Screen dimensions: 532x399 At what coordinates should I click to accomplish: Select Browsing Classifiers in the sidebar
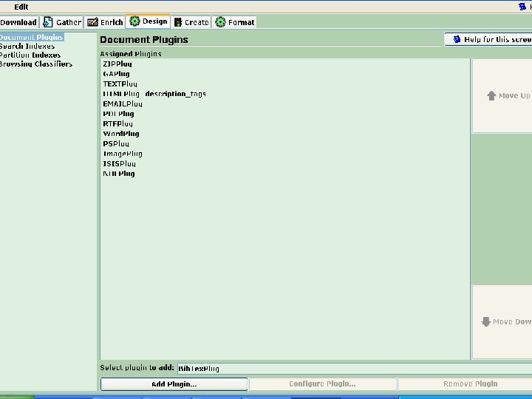pos(36,64)
